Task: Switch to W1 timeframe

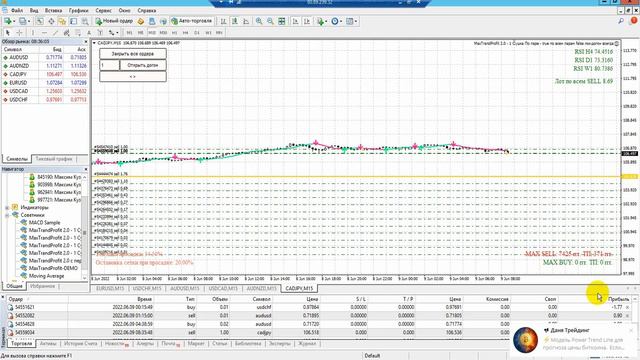Action: pos(208,33)
